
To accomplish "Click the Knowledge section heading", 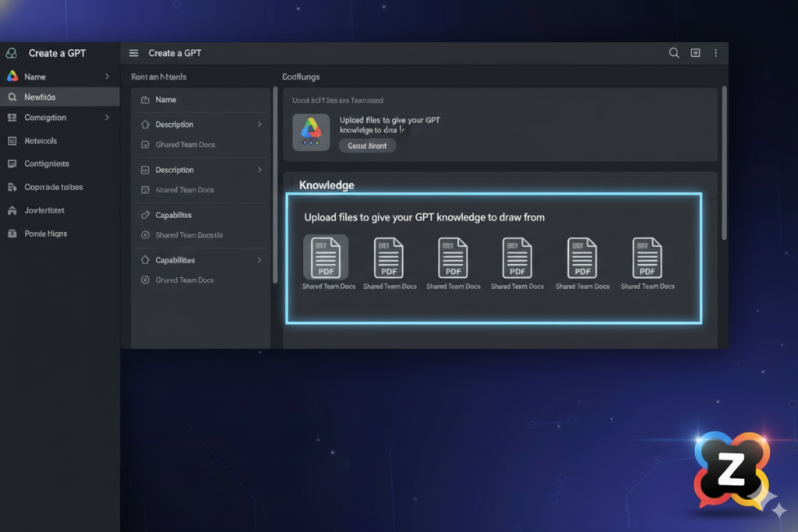I will [x=326, y=185].
